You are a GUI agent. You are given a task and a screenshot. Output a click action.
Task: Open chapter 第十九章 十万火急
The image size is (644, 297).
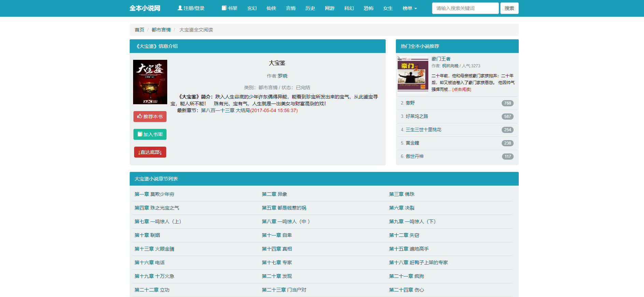[154, 276]
